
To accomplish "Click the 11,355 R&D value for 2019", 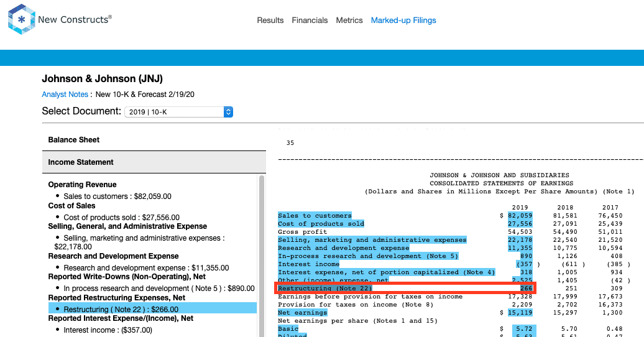I will pos(520,248).
